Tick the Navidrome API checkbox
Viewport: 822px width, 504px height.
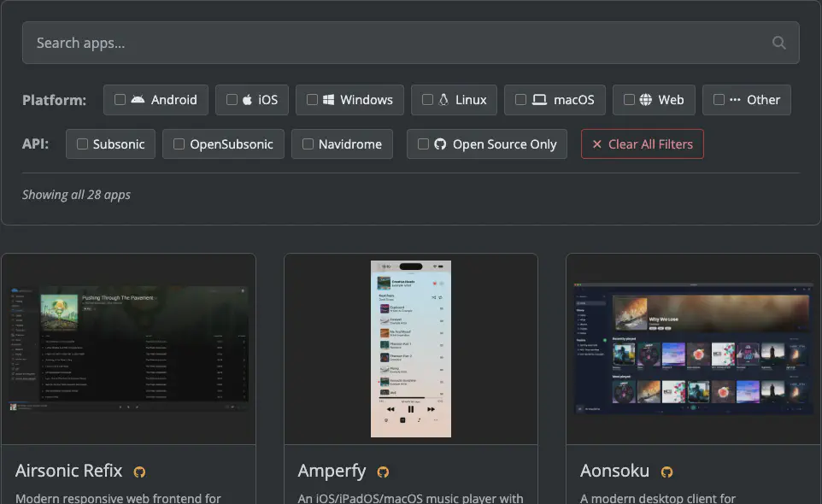[308, 144]
